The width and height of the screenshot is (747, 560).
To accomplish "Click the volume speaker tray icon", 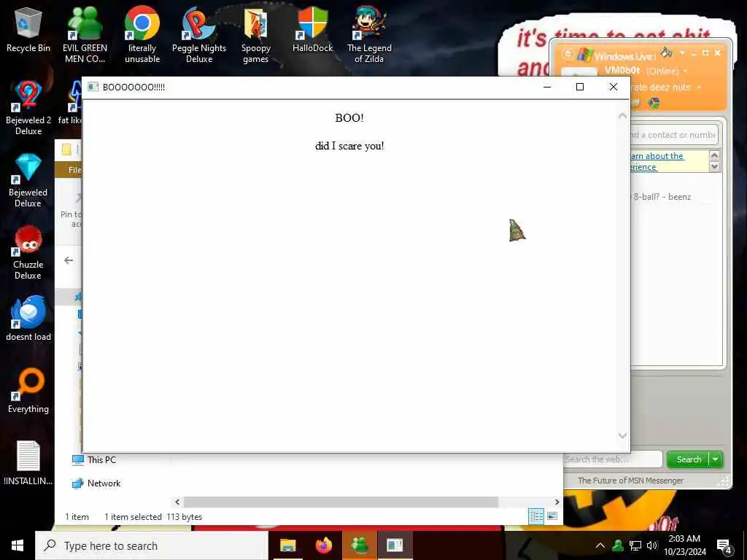I will (651, 545).
